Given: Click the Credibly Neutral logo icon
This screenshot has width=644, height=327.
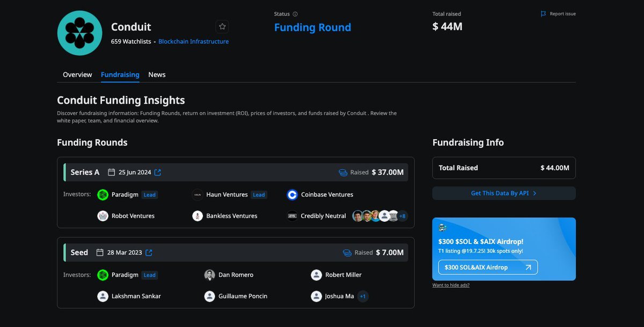Looking at the screenshot, I should 292,216.
